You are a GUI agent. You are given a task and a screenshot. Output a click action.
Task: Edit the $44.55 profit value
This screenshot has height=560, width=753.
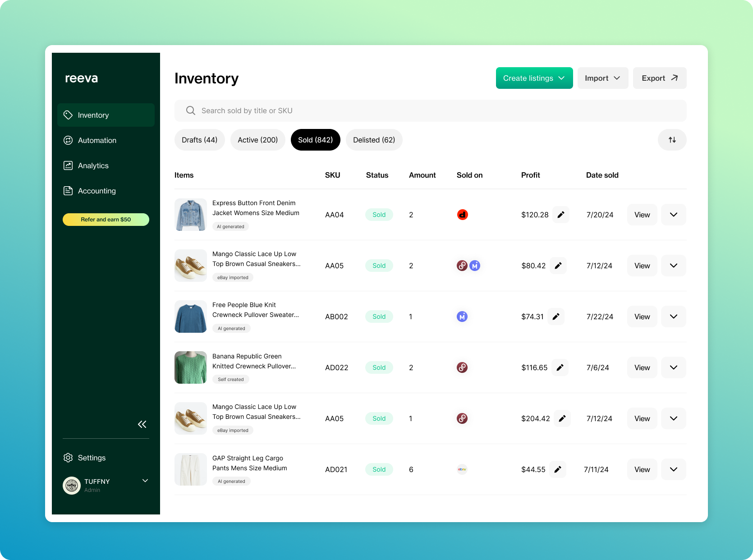558,469
